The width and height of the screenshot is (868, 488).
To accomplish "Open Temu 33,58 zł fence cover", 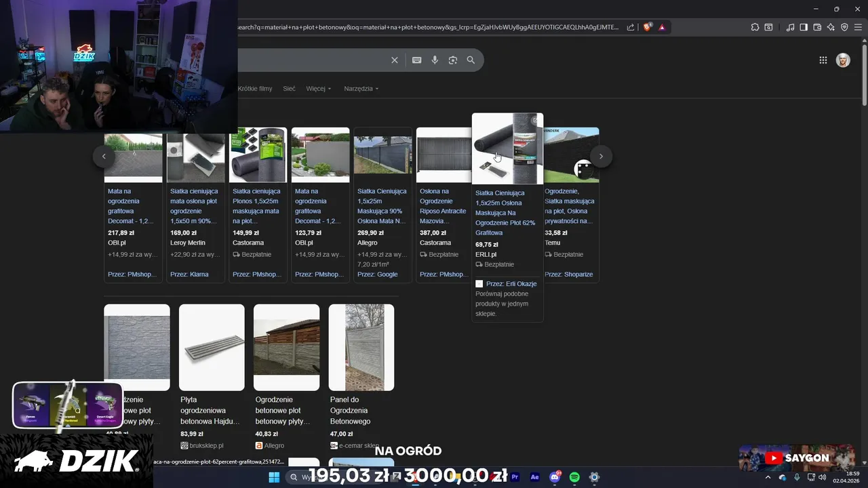I will [571, 205].
